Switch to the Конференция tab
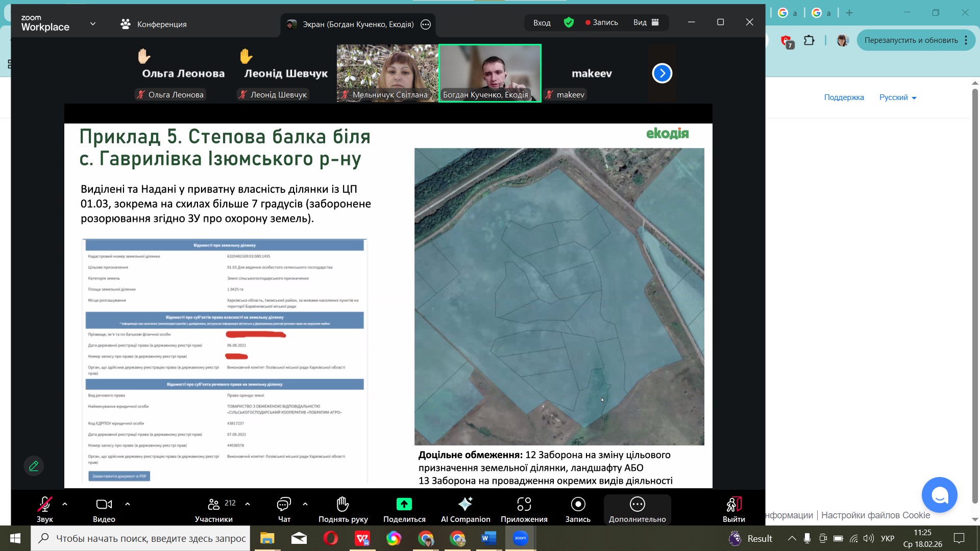Viewport: 980px width, 551px height. (x=154, y=24)
